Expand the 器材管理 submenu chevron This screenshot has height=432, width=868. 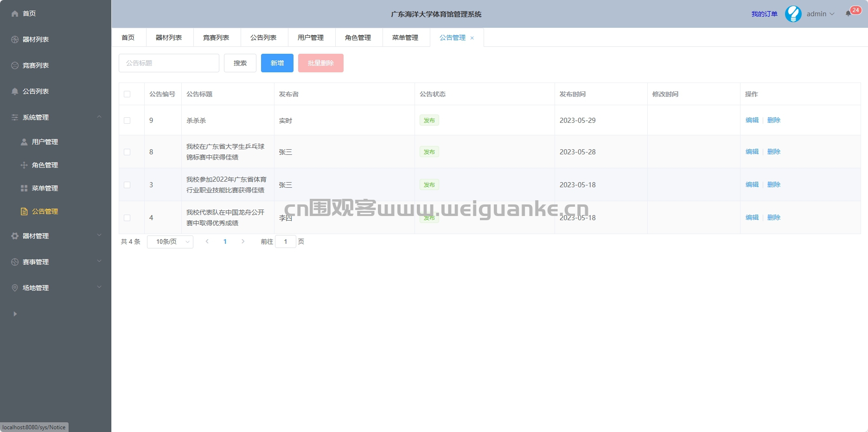(x=99, y=235)
